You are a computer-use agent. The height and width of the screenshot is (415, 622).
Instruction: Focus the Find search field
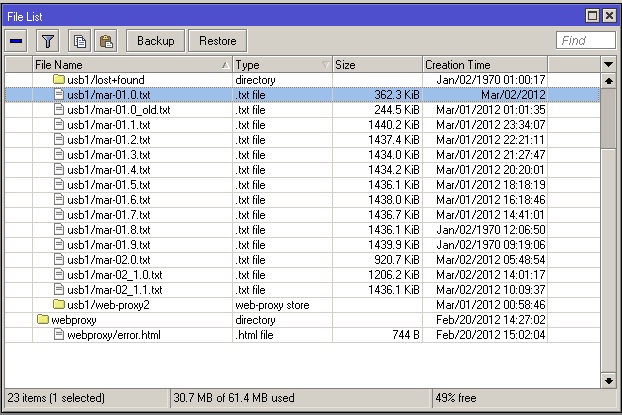click(x=586, y=40)
